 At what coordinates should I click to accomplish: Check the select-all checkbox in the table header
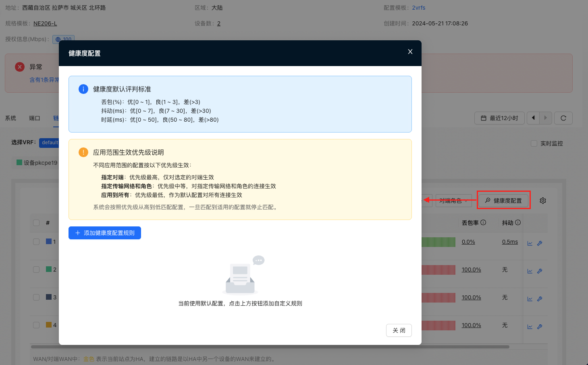(36, 222)
